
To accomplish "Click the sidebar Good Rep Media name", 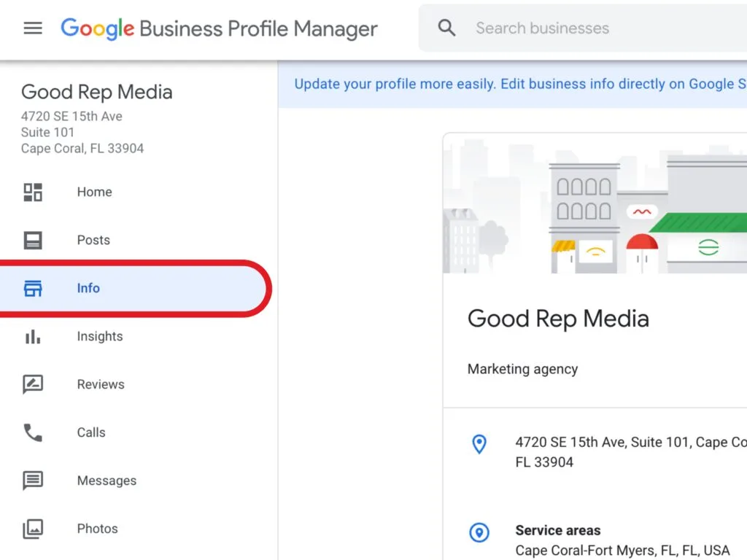I will click(97, 93).
